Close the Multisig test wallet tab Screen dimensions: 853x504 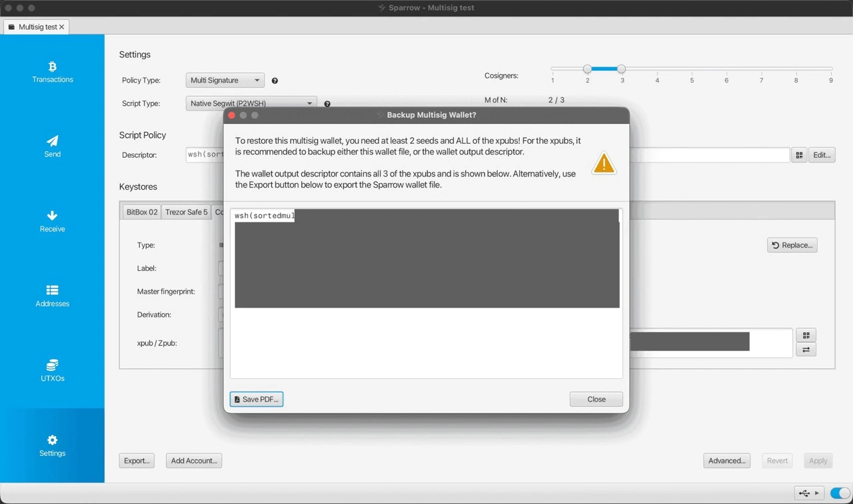[x=62, y=27]
